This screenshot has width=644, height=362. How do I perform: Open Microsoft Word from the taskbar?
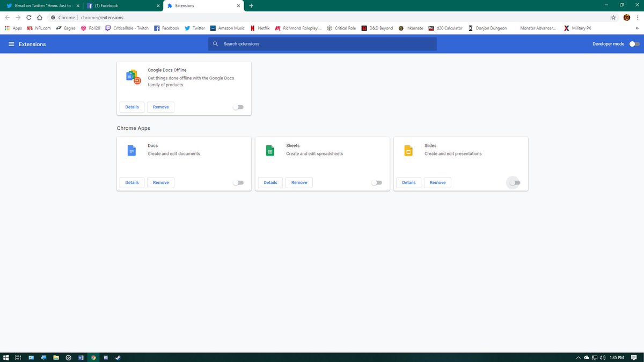click(x=81, y=357)
